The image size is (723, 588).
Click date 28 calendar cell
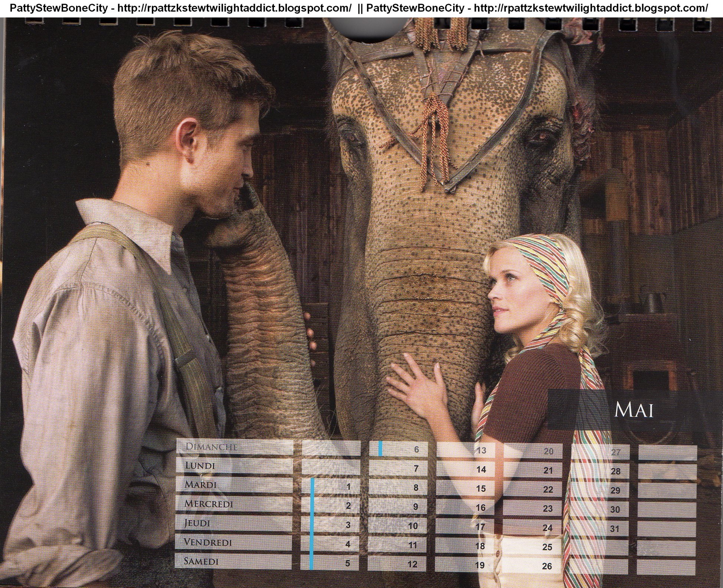[x=615, y=471]
